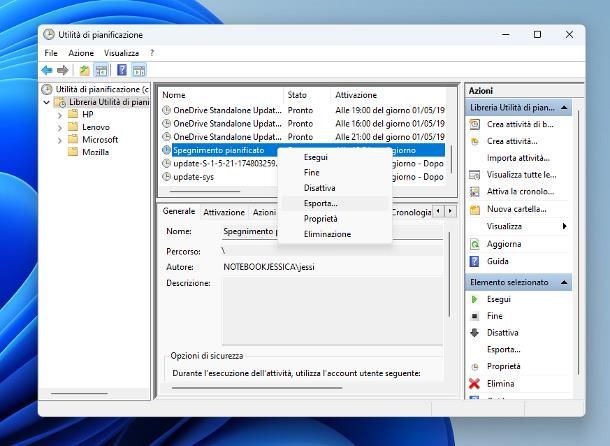Click the Descrizione text area
The height and width of the screenshot is (446, 610).
pyautogui.click(x=332, y=311)
